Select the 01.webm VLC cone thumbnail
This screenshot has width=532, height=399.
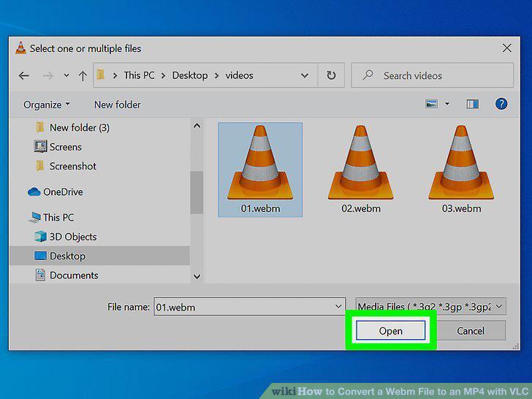[260, 162]
